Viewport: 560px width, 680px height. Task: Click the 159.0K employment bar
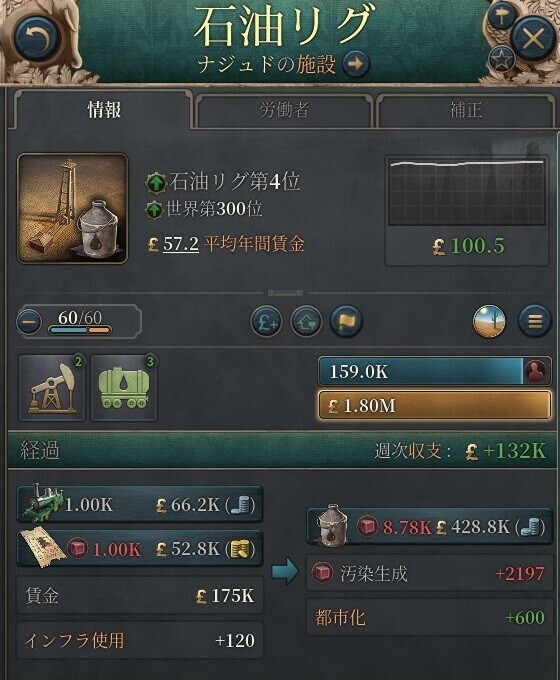[x=435, y=371]
